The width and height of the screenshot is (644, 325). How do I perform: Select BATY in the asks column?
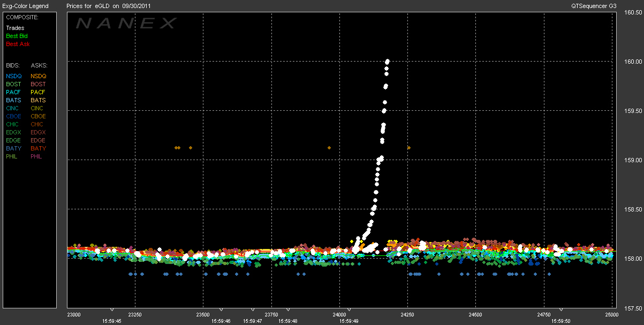39,148
